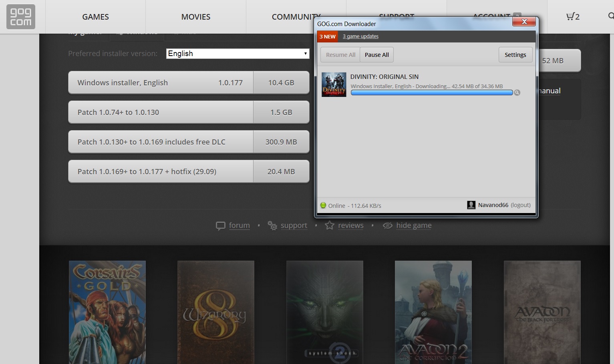
Task: Click the forum speech bubble icon
Action: click(220, 226)
